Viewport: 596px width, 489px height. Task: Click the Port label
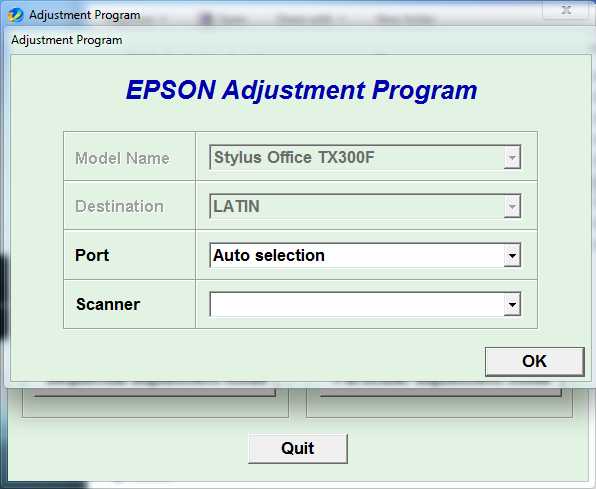[x=92, y=255]
